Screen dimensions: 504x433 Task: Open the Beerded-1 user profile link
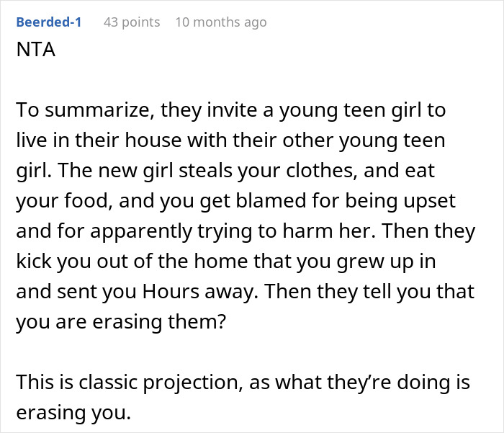pyautogui.click(x=49, y=22)
